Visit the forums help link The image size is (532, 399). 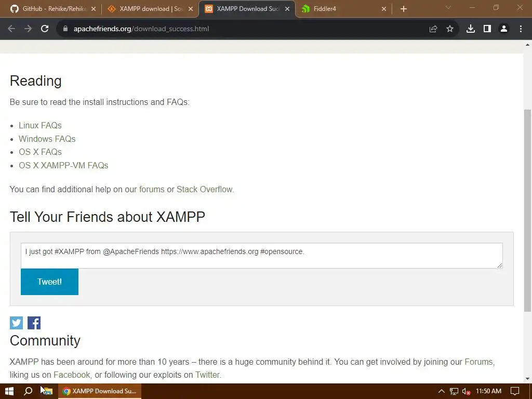[152, 189]
